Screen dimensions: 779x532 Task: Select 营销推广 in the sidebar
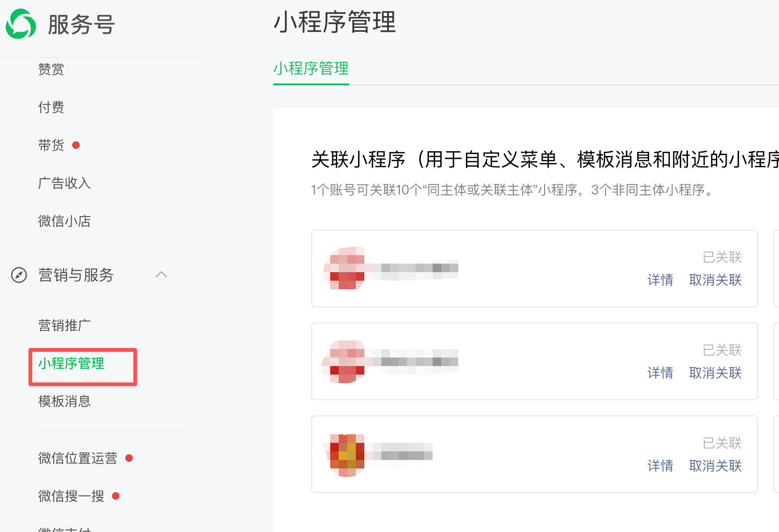[65, 325]
